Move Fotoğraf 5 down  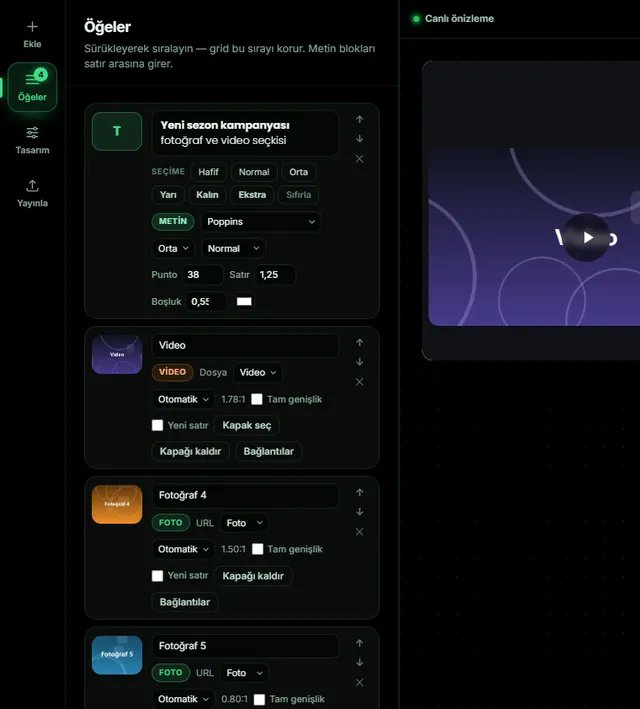(x=360, y=662)
